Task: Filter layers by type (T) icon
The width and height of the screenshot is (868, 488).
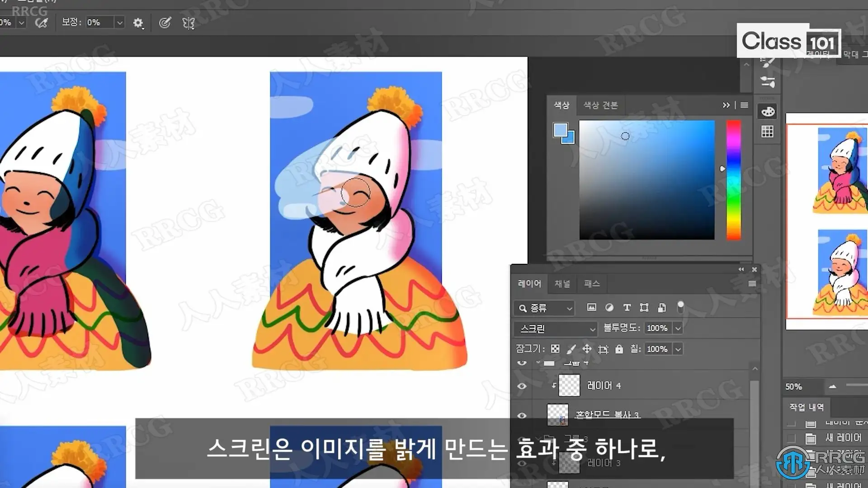Action: 627,308
